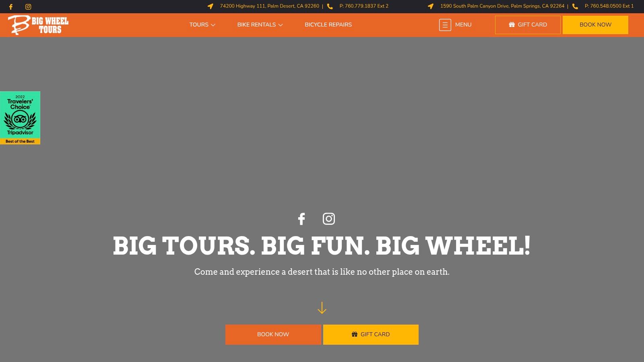Screen dimensions: 644x362
Task: Open the Tripadvisor Travelers' Choice badge
Action: [20, 118]
